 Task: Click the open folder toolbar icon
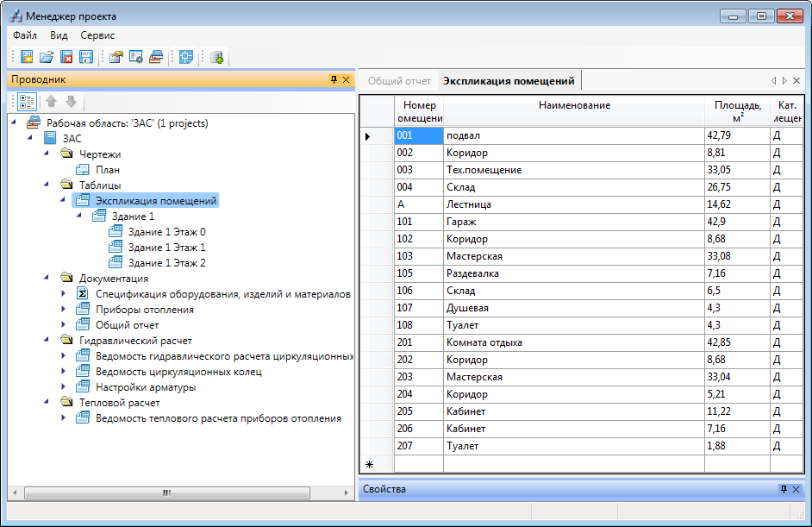[47, 56]
